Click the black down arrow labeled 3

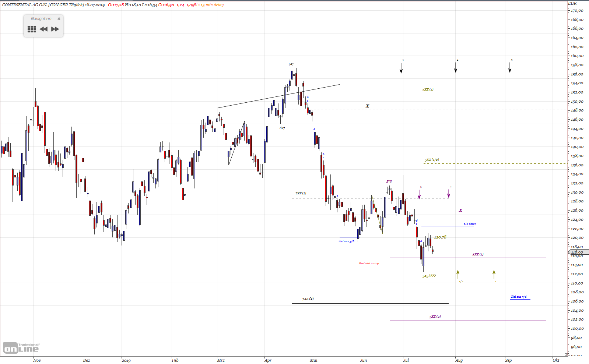[x=456, y=67]
